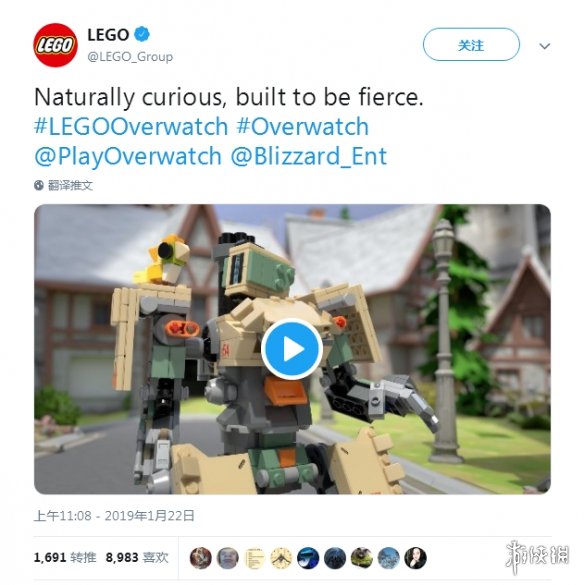Play the Bastion LEGO video

(x=292, y=349)
